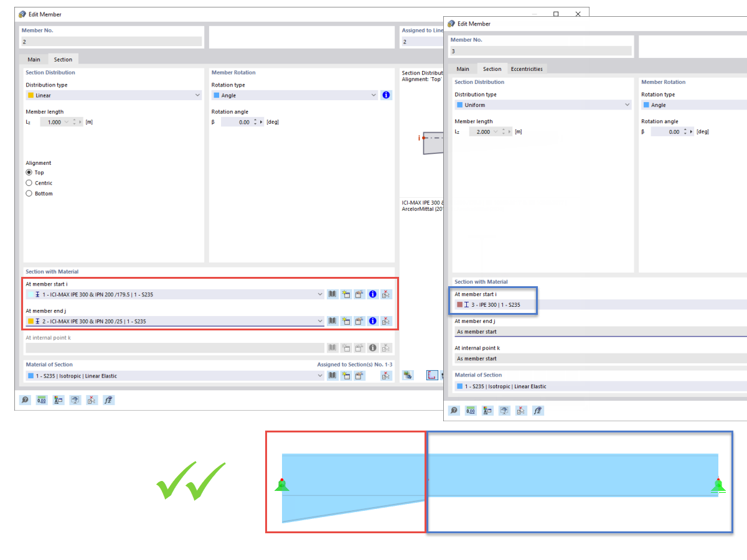Viewport: 747px width, 560px height.
Task: Open the section dropdown at member start i
Action: coord(319,294)
